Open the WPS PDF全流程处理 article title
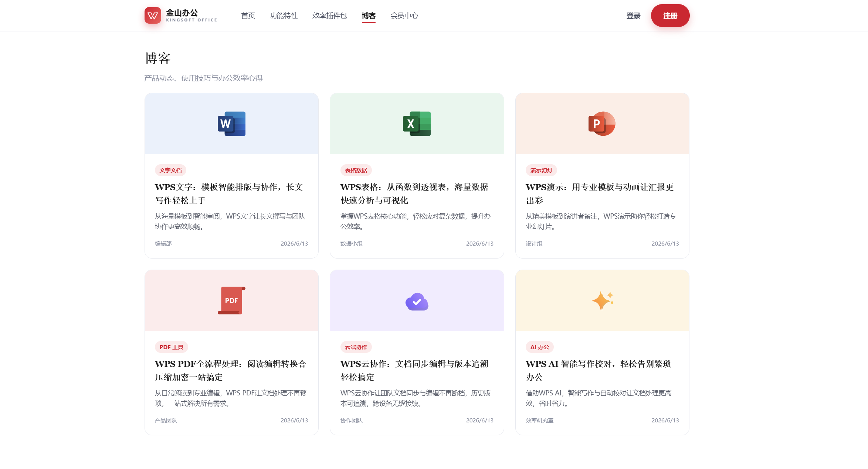The width and height of the screenshot is (868, 469). pos(231,371)
